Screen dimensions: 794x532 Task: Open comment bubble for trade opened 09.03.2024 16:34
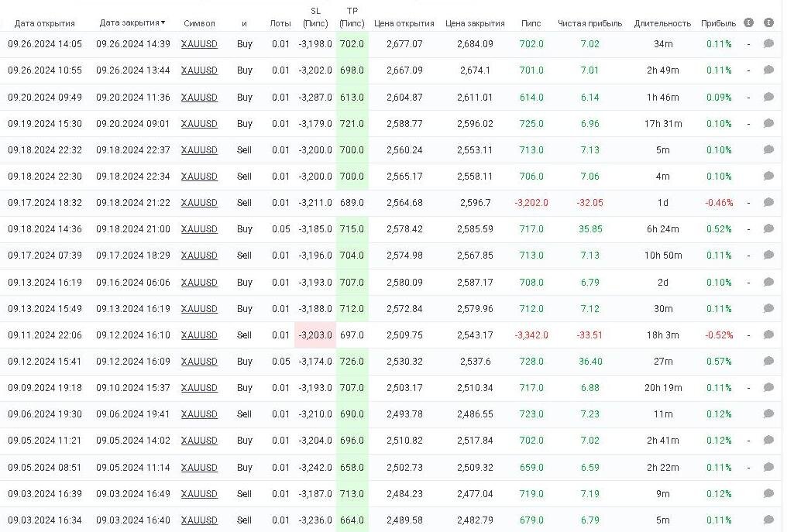[x=768, y=520]
